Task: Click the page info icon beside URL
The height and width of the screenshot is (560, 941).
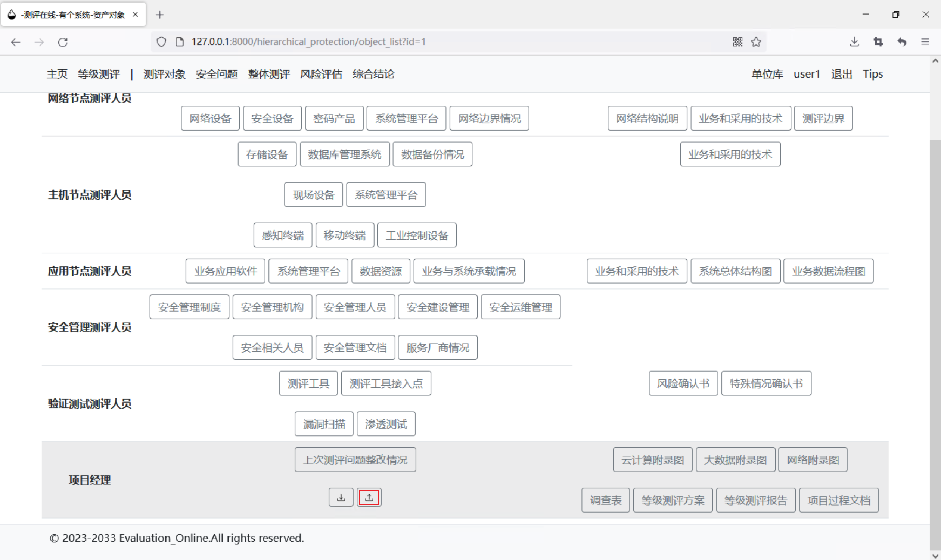Action: coord(180,42)
